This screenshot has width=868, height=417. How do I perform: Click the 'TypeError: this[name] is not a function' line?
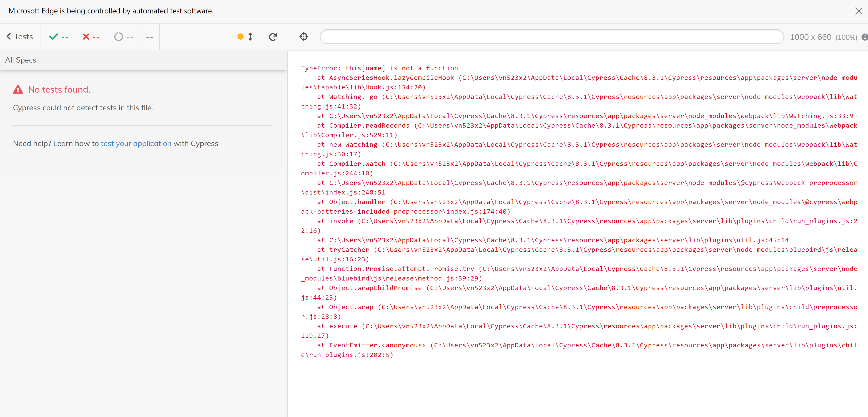(x=379, y=68)
